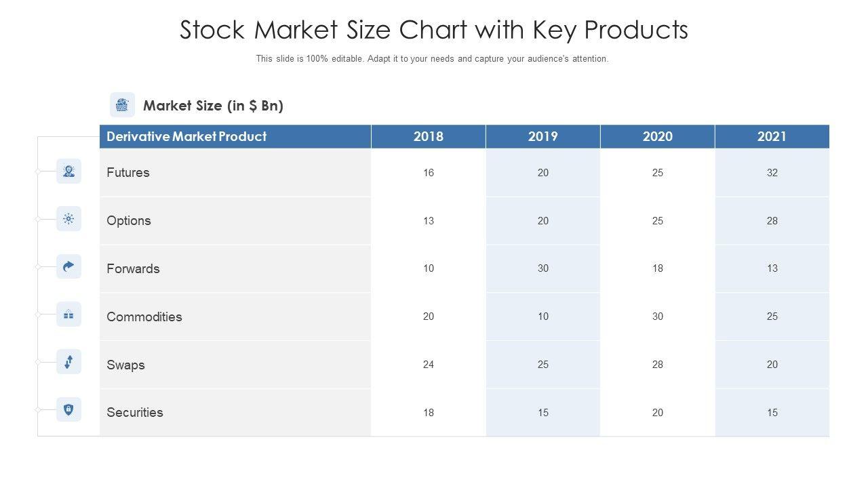Select the Market Size (in $ Bn) label
The height and width of the screenshot is (488, 868).
pos(213,106)
